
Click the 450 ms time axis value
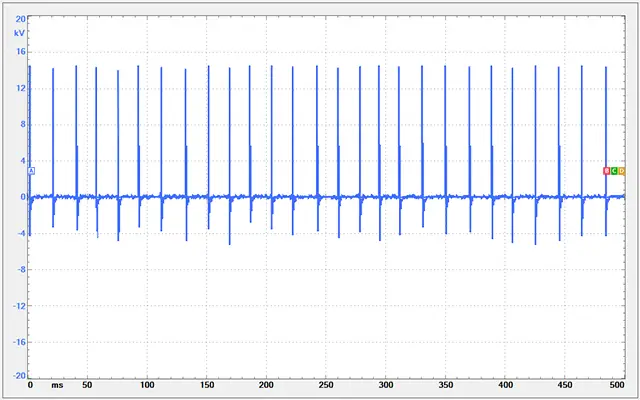pos(564,385)
